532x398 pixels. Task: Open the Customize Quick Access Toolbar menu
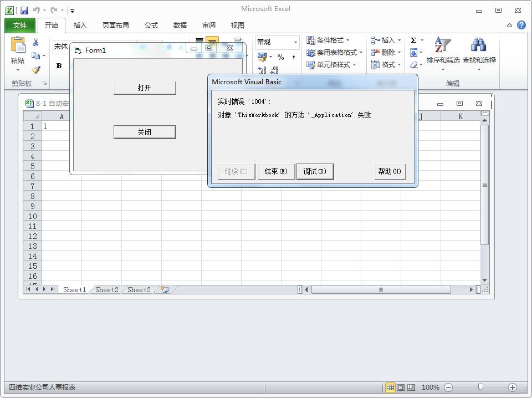(72, 11)
